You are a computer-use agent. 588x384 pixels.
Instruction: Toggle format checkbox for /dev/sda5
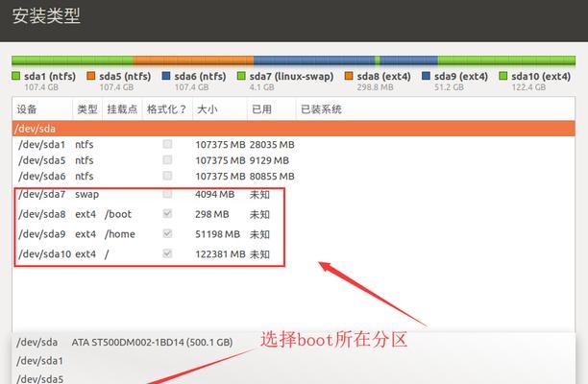[167, 160]
